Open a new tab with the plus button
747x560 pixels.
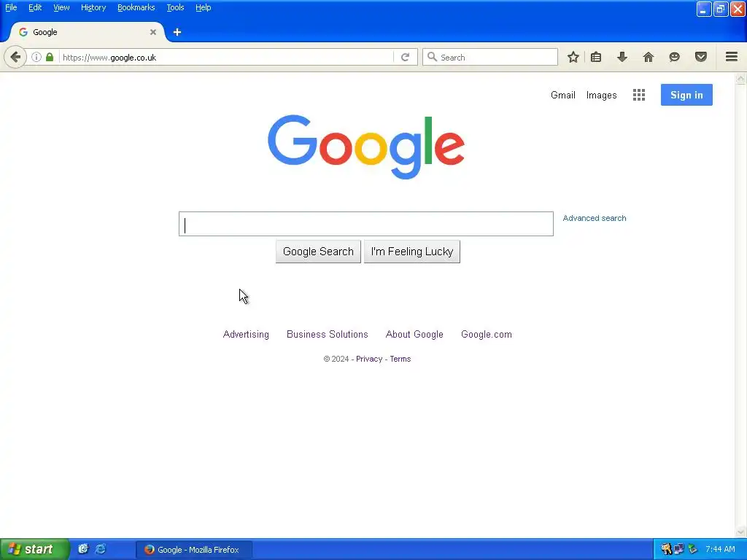(177, 32)
